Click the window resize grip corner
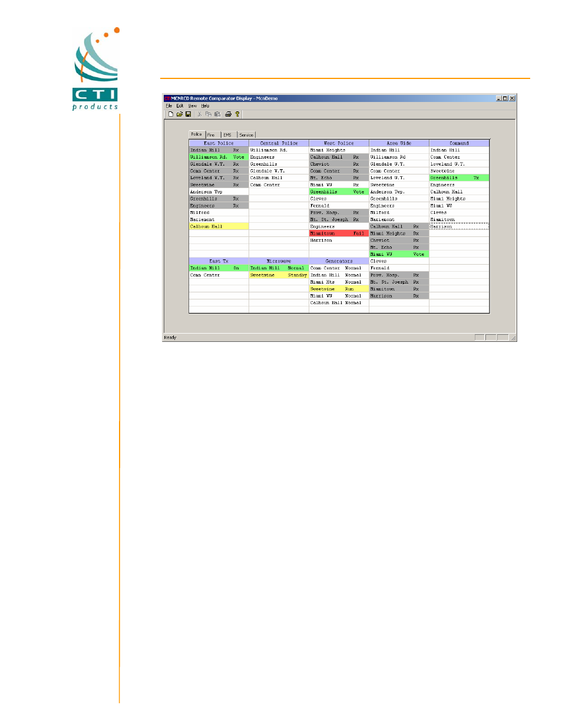 (513, 338)
